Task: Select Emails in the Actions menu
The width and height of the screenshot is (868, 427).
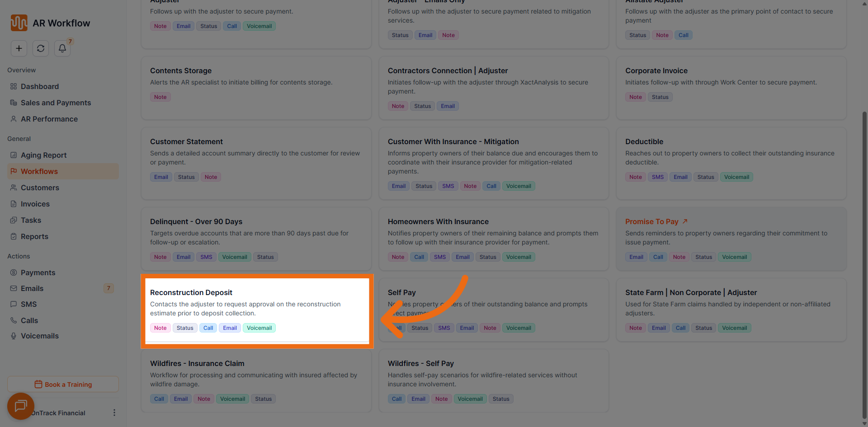Action: coord(32,288)
